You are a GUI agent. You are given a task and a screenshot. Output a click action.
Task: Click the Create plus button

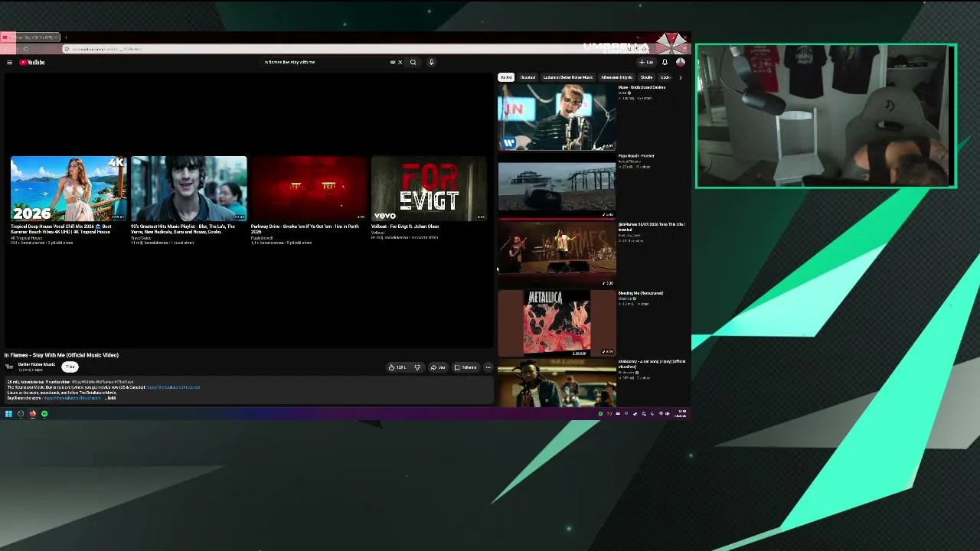click(x=646, y=63)
